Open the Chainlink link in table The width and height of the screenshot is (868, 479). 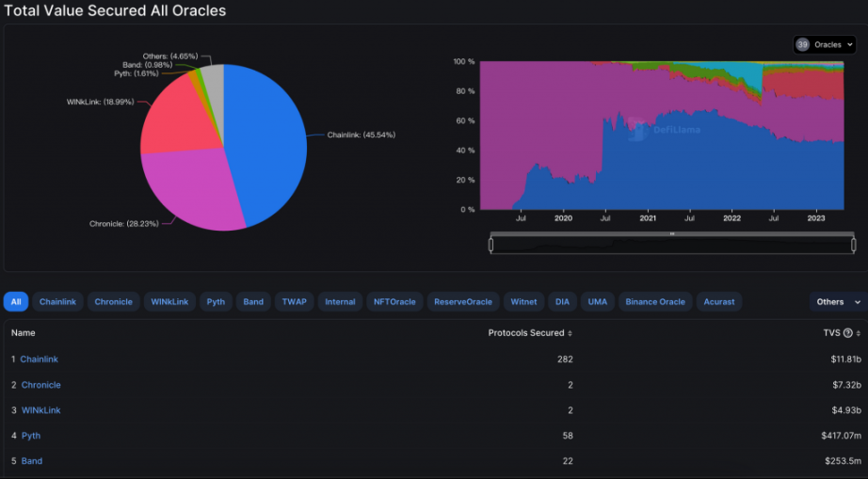pos(39,359)
